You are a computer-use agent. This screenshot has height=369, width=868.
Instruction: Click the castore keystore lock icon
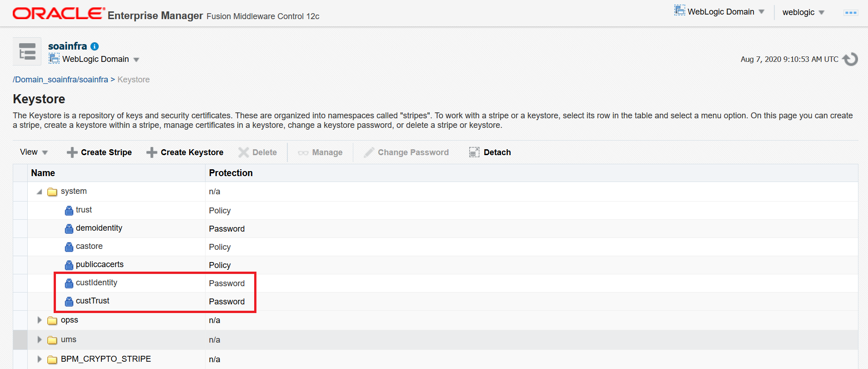click(x=69, y=247)
